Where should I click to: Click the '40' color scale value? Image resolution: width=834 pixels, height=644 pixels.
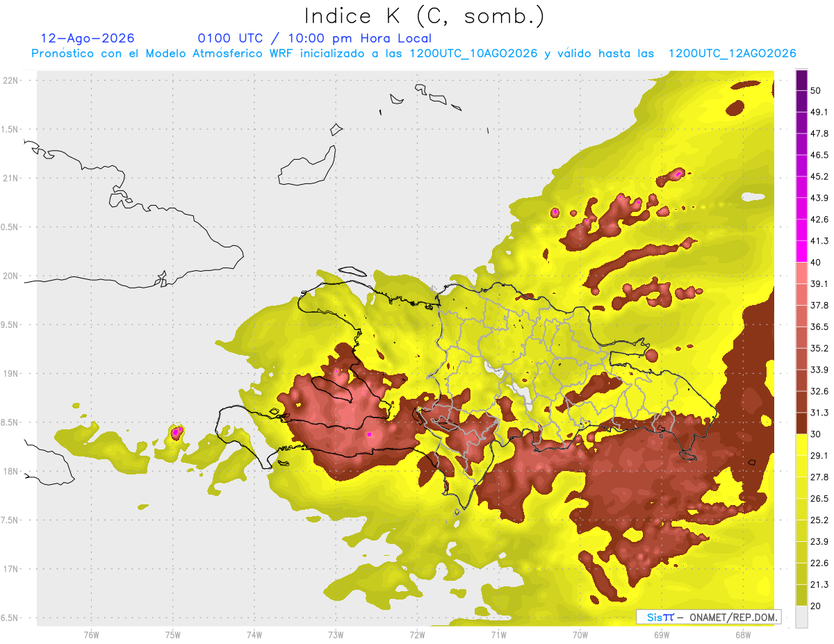pyautogui.click(x=815, y=263)
